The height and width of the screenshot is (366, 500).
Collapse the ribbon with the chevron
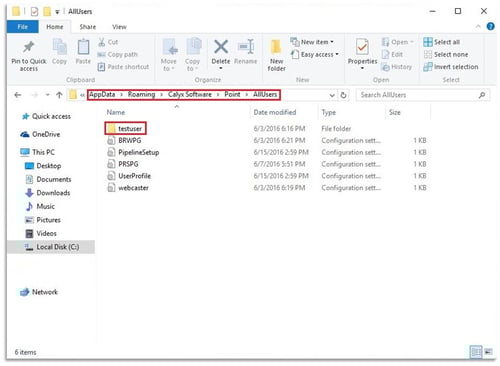pyautogui.click(x=478, y=26)
